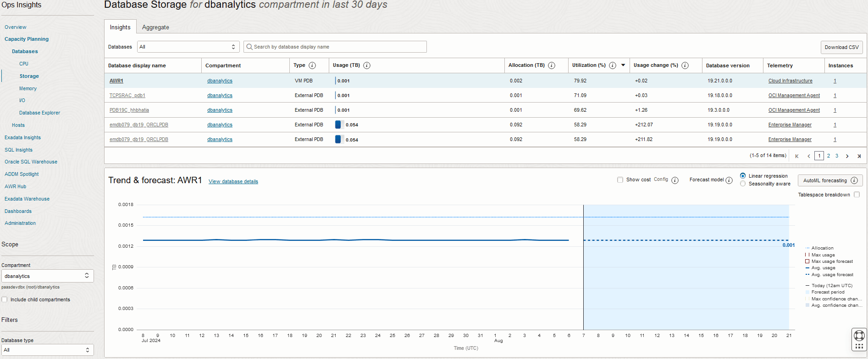Open the Compartment dbanalytics dropdown
Screen dimensions: 868x359
[47, 276]
